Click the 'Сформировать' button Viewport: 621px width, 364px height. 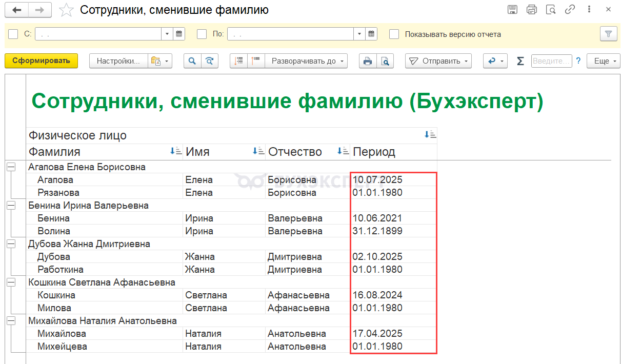click(41, 61)
